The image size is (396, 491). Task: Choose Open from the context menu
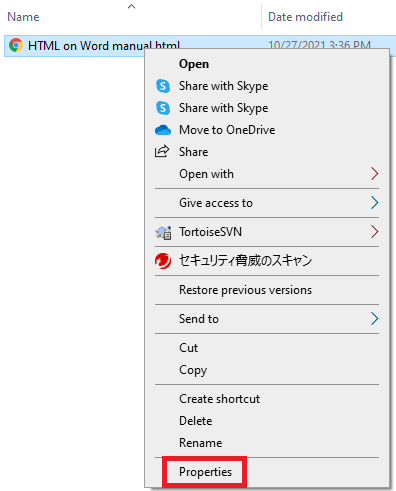pyautogui.click(x=194, y=64)
